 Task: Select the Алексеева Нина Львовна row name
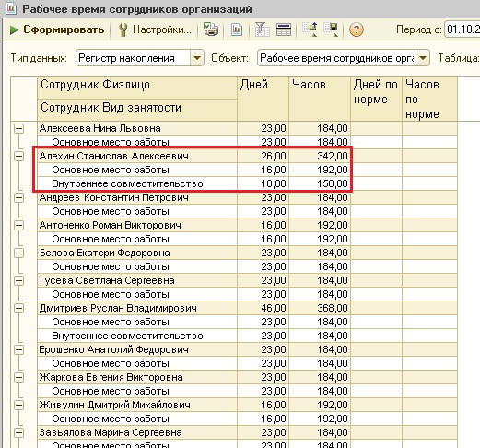[x=137, y=128]
